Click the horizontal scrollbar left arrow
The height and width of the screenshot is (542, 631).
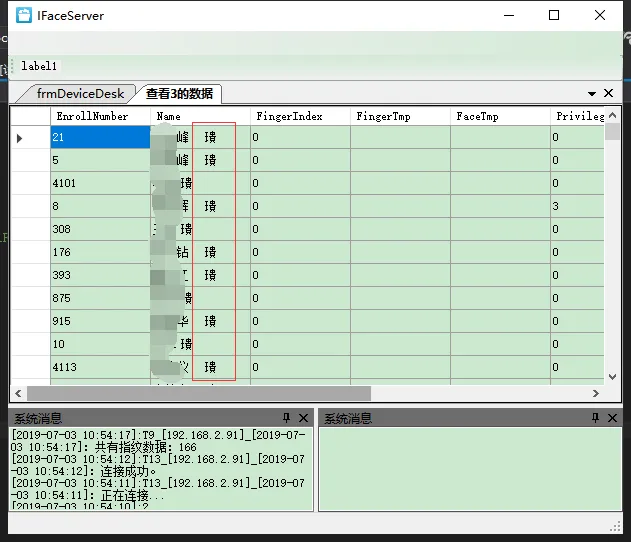pos(18,394)
